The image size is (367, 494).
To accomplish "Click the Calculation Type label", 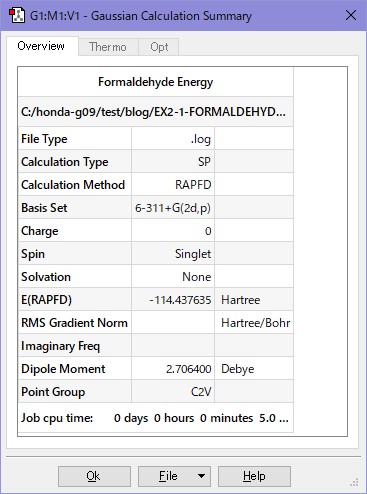I will point(65,162).
